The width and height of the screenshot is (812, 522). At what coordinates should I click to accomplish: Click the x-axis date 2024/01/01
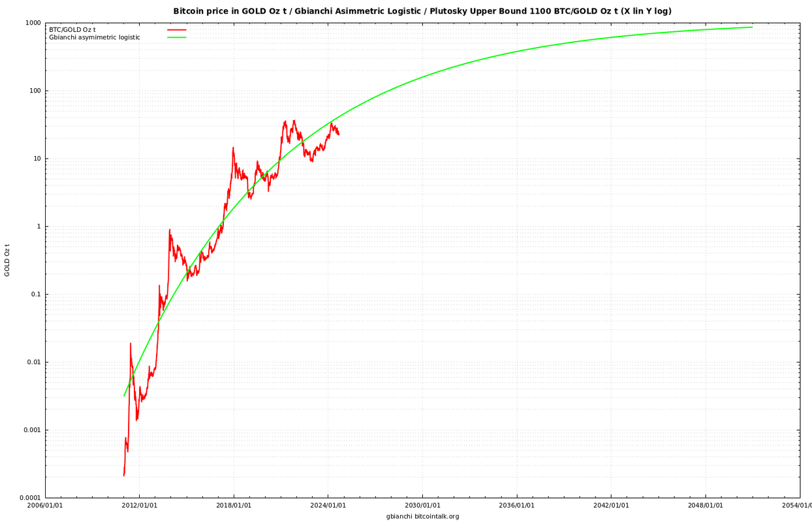pyautogui.click(x=328, y=505)
